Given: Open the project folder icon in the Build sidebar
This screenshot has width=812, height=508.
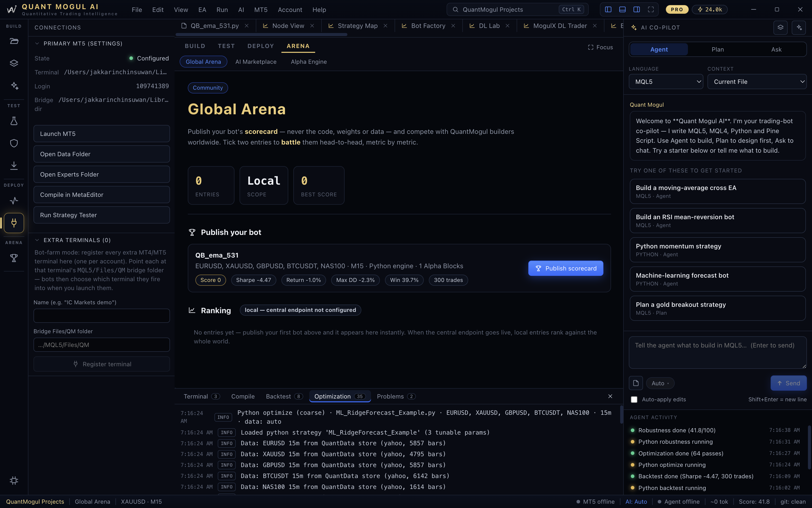Looking at the screenshot, I should pos(14,41).
